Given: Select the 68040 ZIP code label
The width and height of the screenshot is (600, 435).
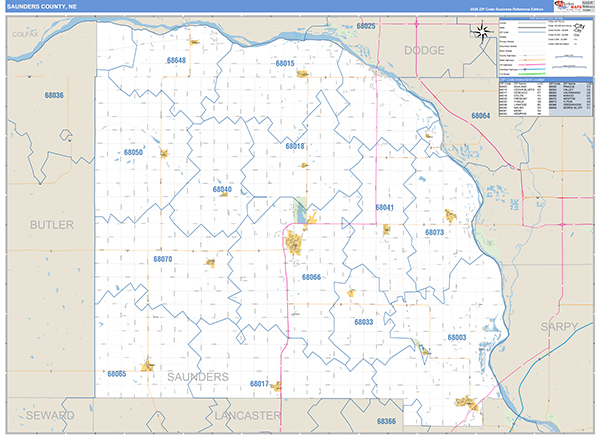Looking at the screenshot, I should pyautogui.click(x=221, y=189).
